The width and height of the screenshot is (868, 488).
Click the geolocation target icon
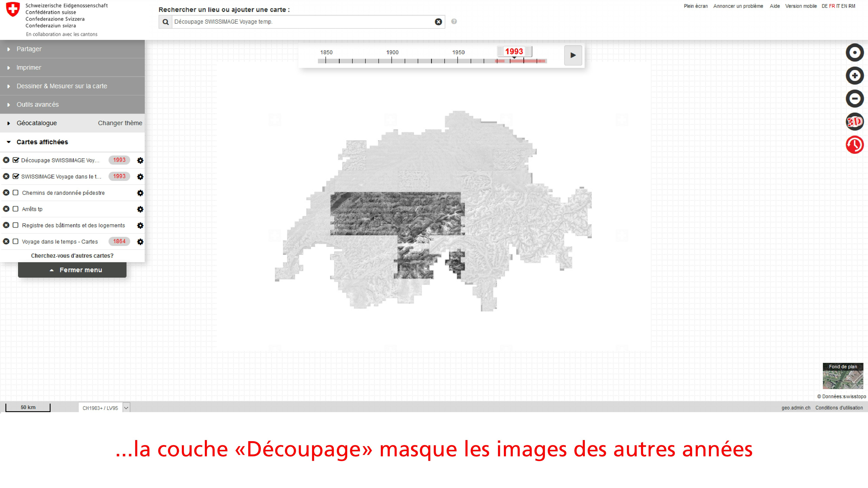coord(855,53)
